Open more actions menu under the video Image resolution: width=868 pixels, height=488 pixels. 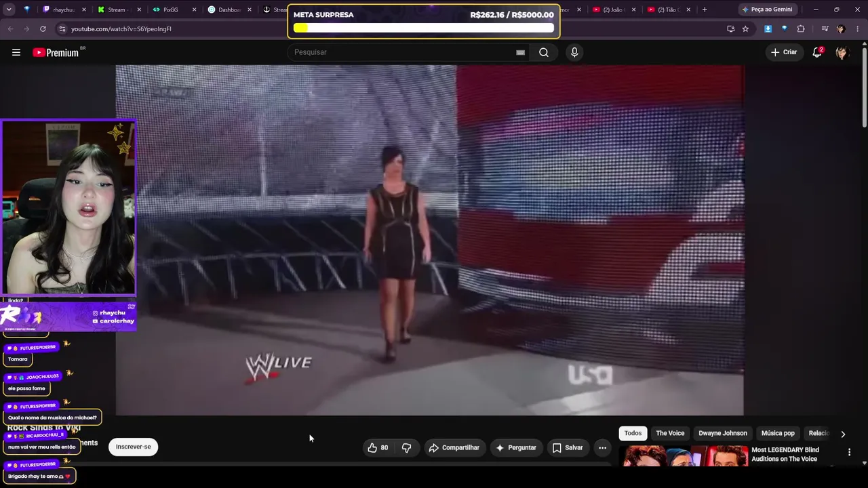click(x=602, y=447)
